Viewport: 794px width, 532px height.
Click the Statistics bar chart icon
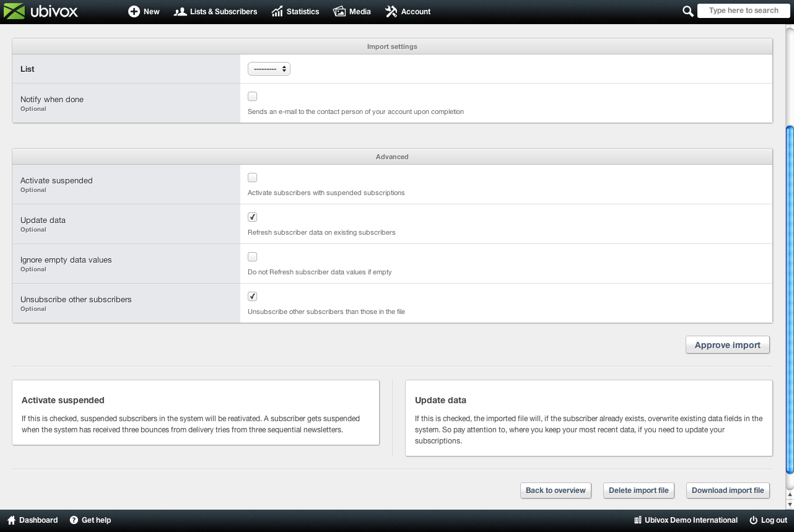(x=277, y=12)
